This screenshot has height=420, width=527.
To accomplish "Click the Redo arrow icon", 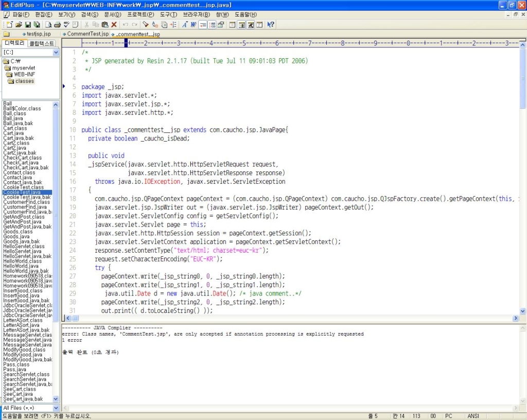I will [134, 25].
